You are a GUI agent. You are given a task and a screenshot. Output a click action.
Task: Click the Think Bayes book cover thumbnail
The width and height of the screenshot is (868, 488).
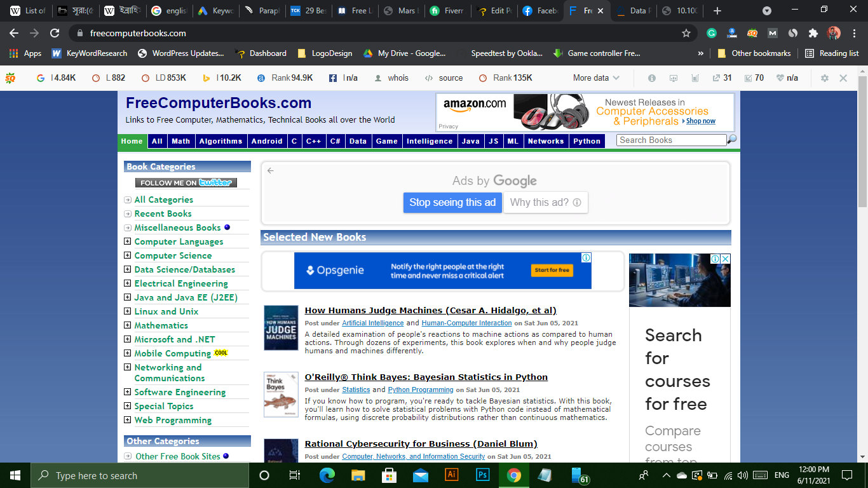tap(281, 394)
